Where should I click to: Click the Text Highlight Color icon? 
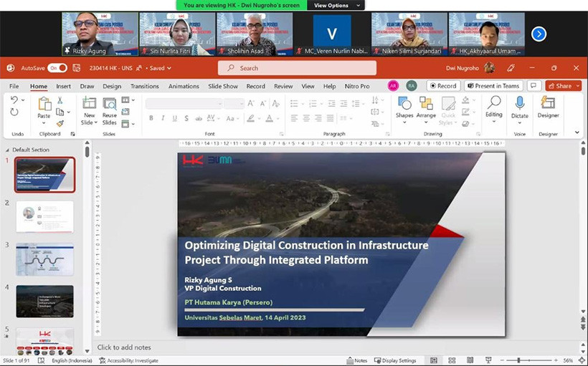tap(250, 118)
